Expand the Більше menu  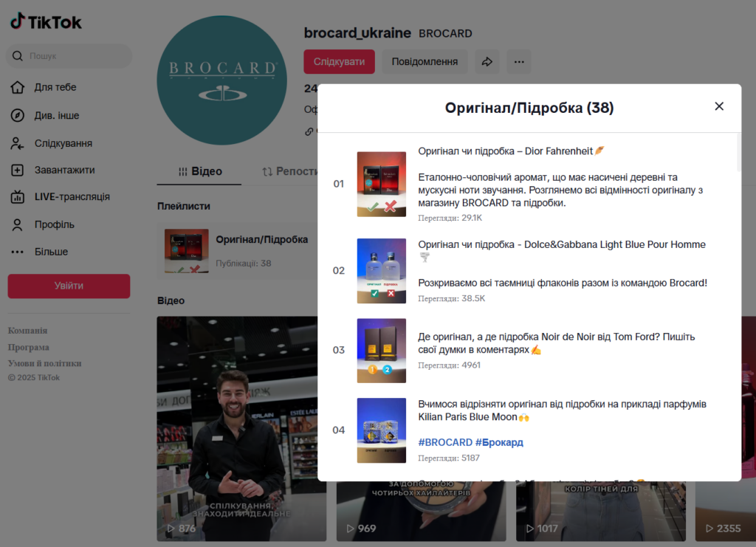51,252
